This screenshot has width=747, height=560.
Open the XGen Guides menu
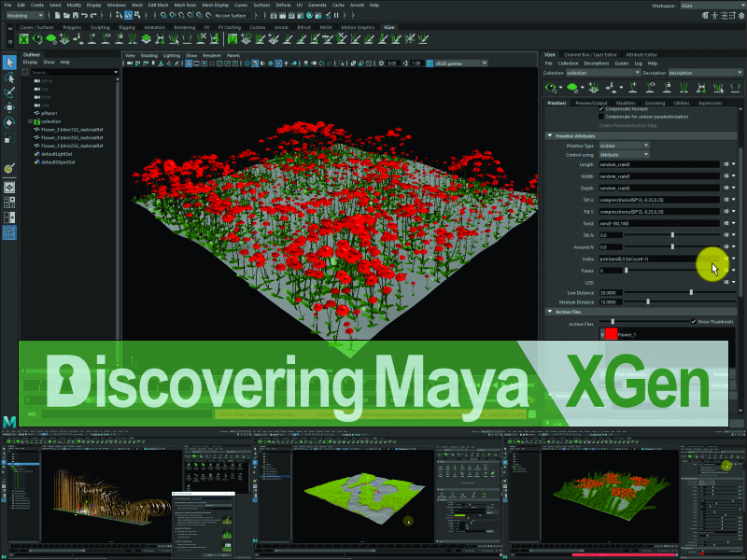pos(622,63)
